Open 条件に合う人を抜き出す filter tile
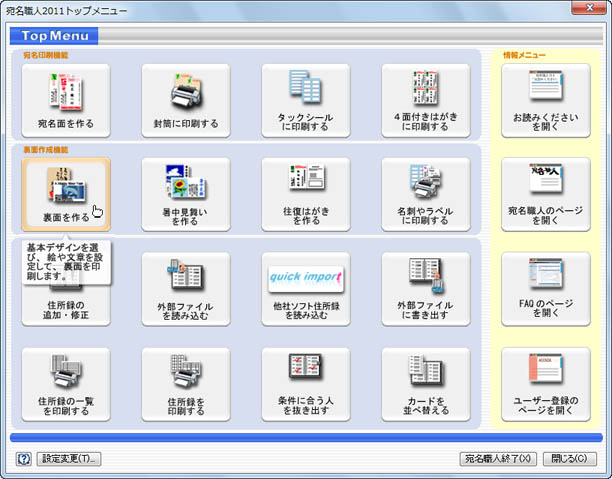 coord(306,384)
